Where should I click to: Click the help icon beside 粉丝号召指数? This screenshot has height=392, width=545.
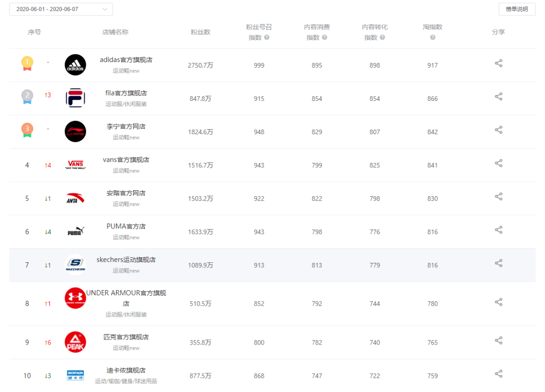click(x=266, y=37)
